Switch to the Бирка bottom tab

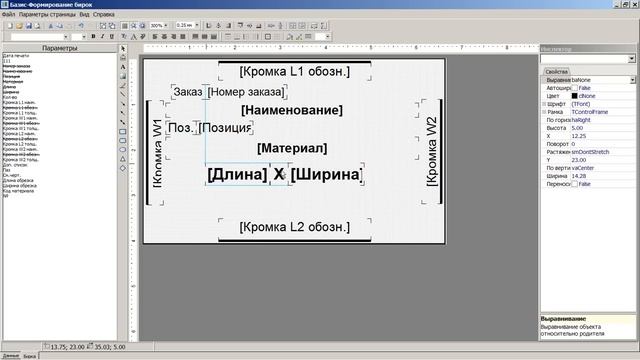(x=30, y=356)
